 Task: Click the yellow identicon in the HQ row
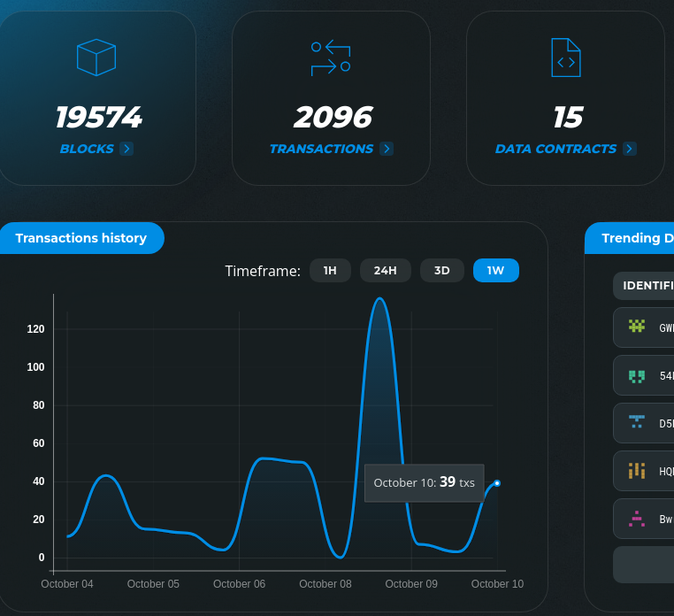(637, 471)
